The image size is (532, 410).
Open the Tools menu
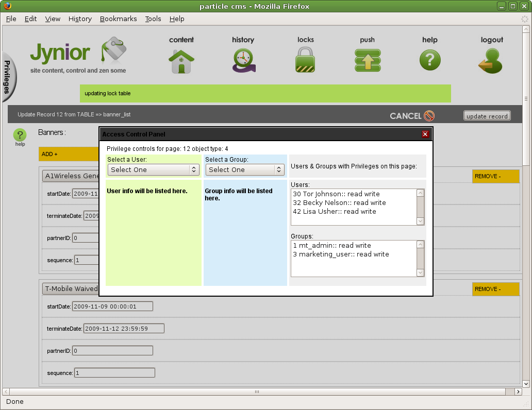click(x=153, y=19)
